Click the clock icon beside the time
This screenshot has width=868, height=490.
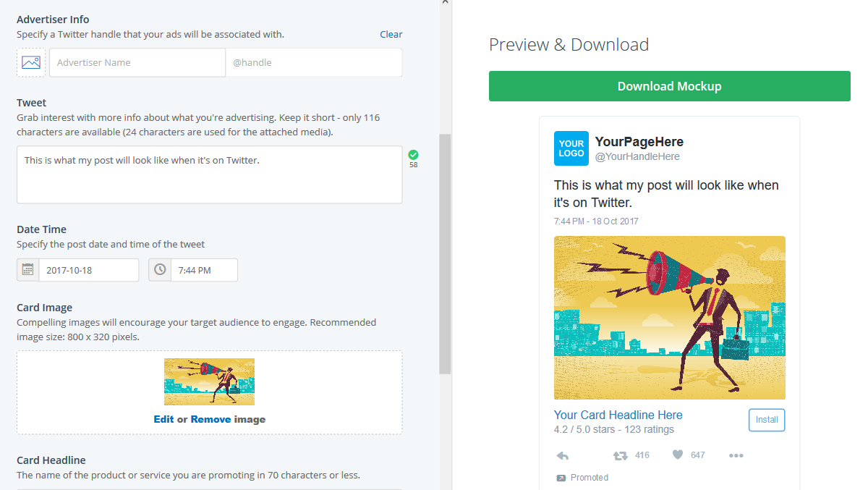tap(160, 270)
